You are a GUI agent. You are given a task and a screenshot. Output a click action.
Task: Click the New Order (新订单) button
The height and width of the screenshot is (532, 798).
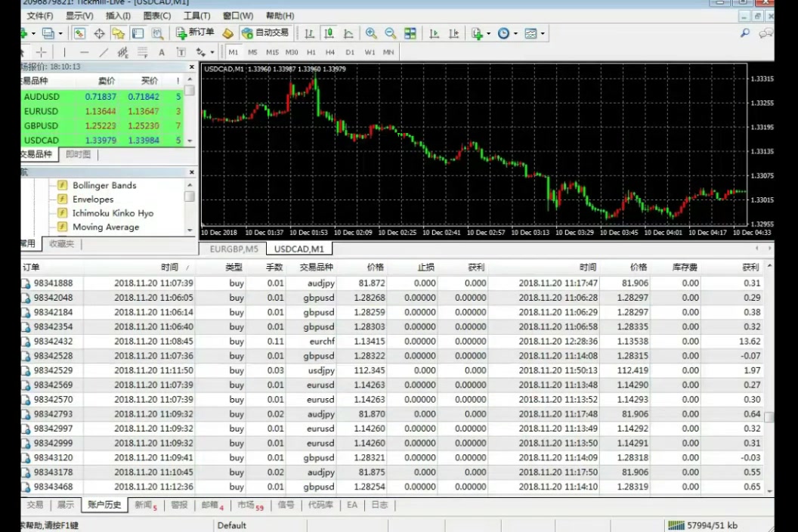click(195, 33)
